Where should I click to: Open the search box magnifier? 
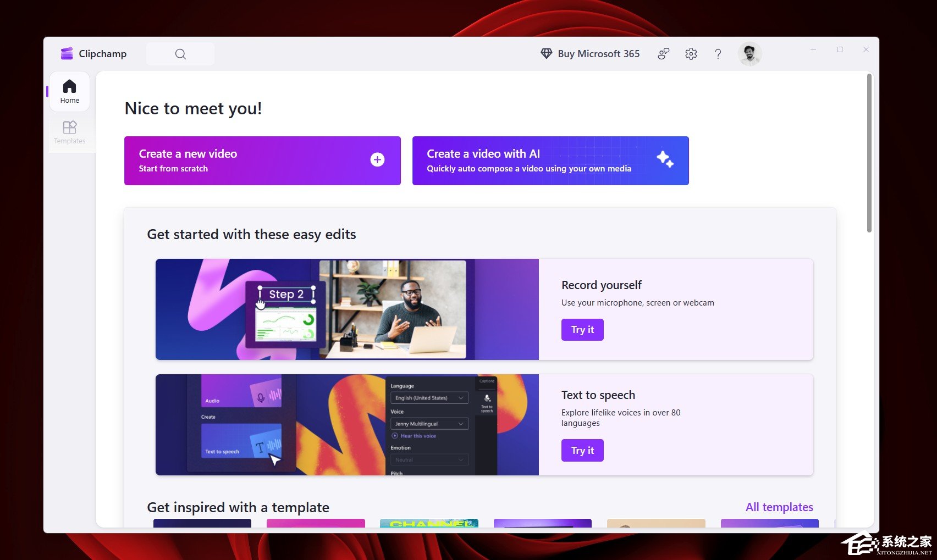(x=180, y=54)
